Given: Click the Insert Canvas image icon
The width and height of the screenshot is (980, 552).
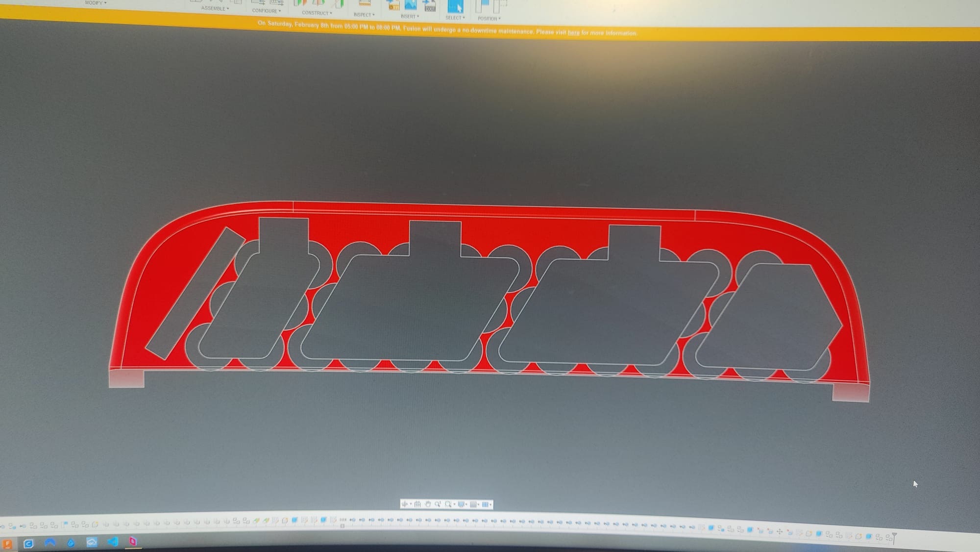Looking at the screenshot, I should coord(411,5).
